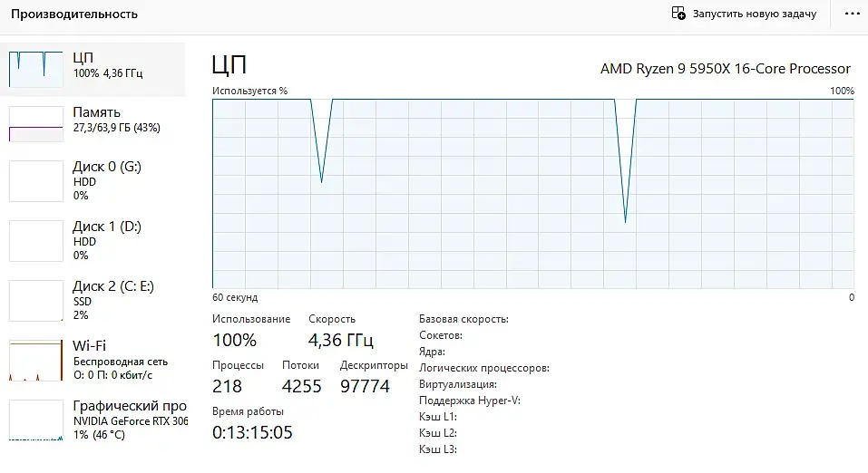868x473 pixels.
Task: Click the 100% label above the graph
Action: [x=842, y=91]
